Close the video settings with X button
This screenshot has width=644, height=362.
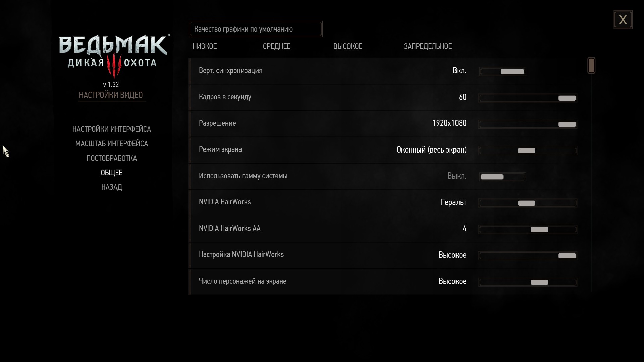[x=623, y=20]
